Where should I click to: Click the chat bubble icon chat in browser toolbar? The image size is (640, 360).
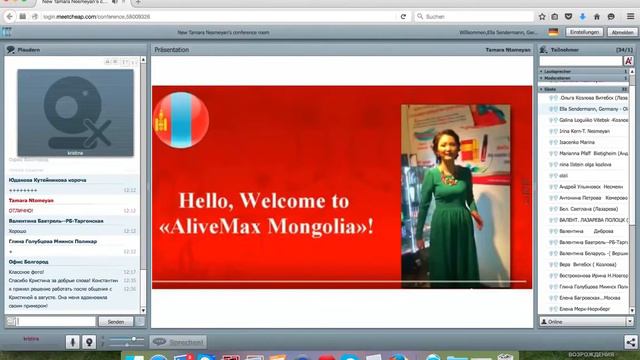click(x=611, y=17)
